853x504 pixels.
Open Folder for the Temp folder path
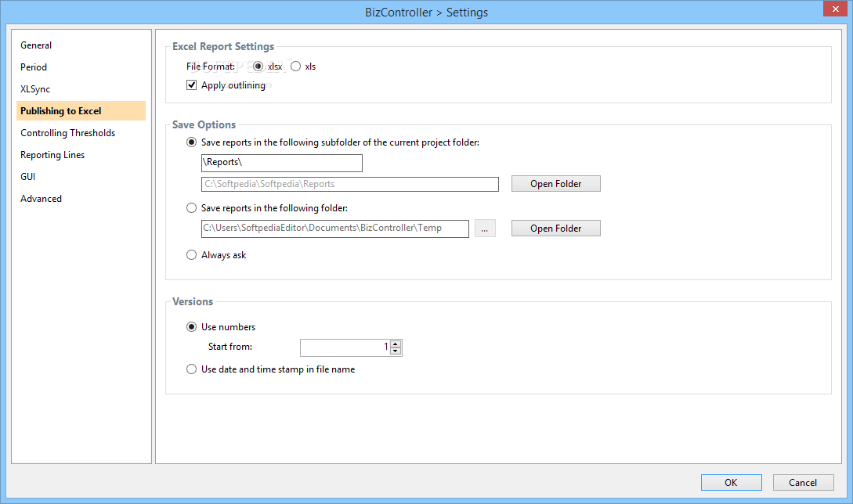(x=556, y=229)
